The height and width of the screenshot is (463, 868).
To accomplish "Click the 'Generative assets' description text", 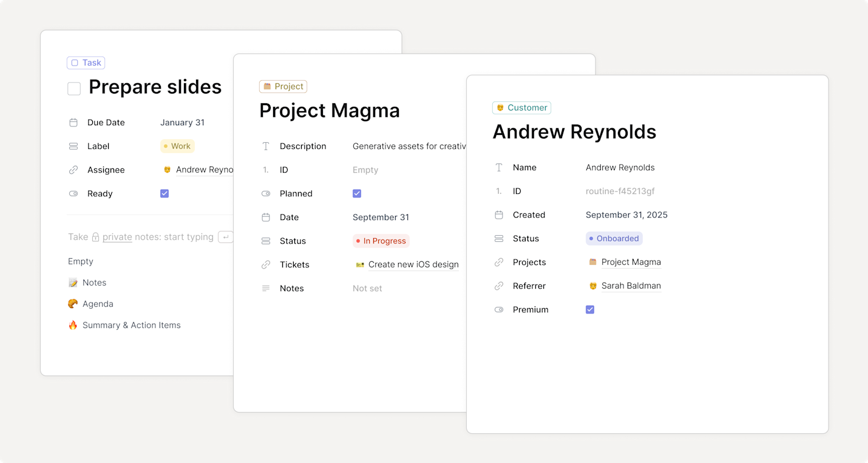I will coord(410,146).
